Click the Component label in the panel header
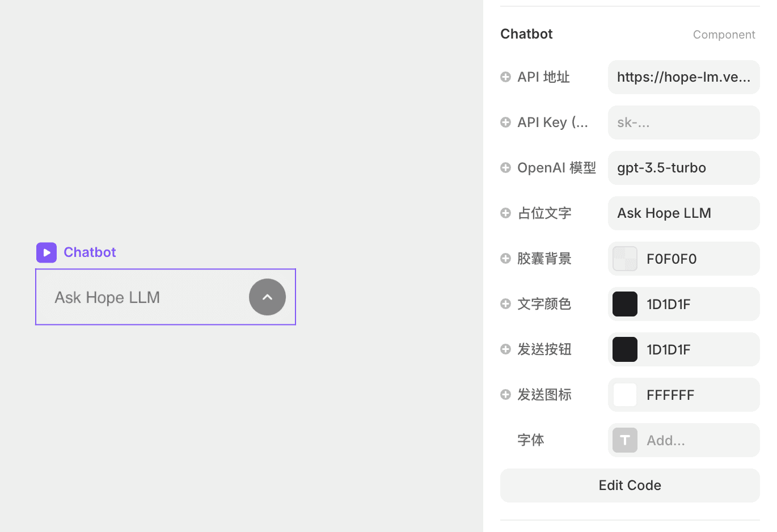This screenshot has height=532, width=777. point(724,34)
